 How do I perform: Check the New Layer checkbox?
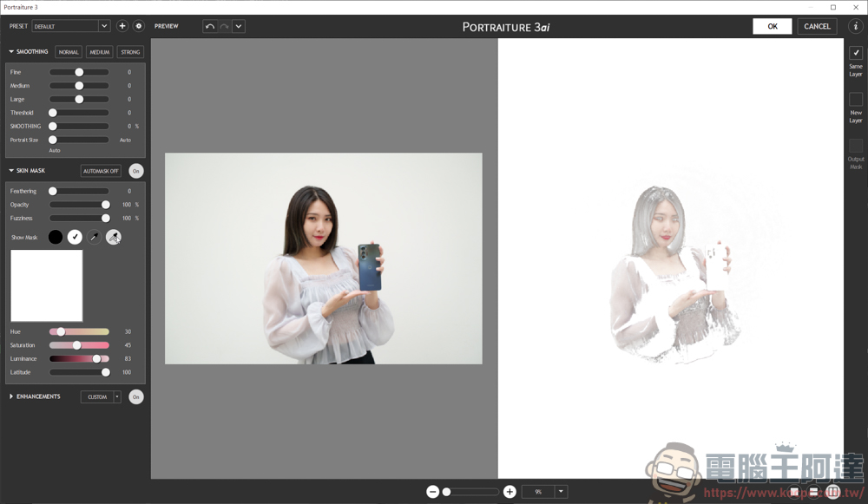pos(856,99)
